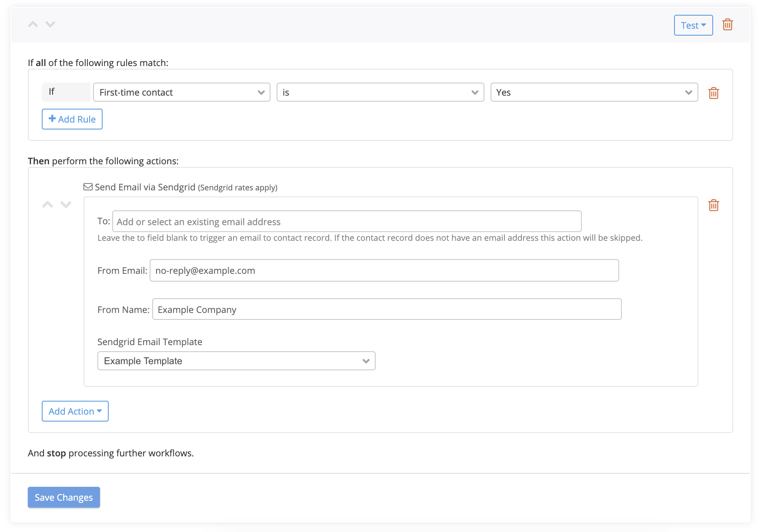Viewport: 761px width, 532px height.
Task: Open the 'is' operator dropdown
Action: (x=380, y=92)
